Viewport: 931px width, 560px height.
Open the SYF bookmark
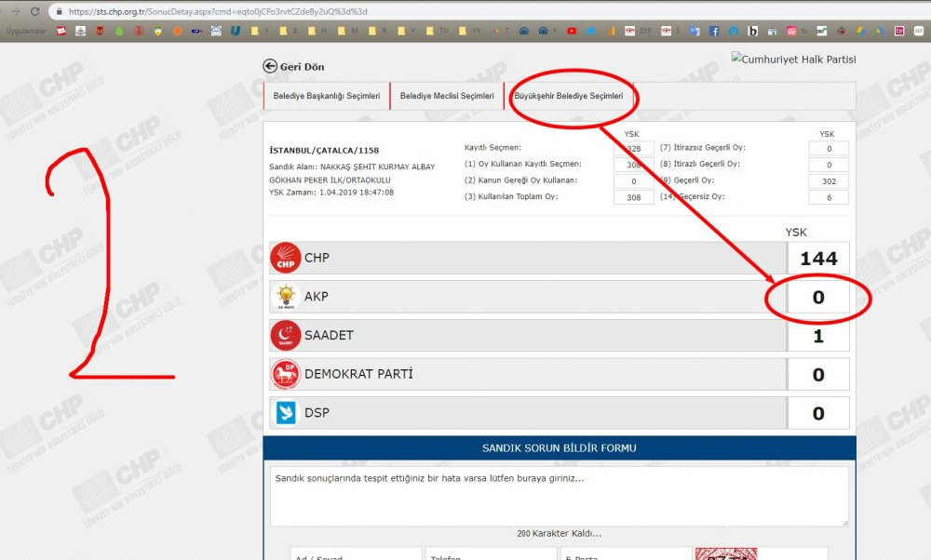[639, 31]
